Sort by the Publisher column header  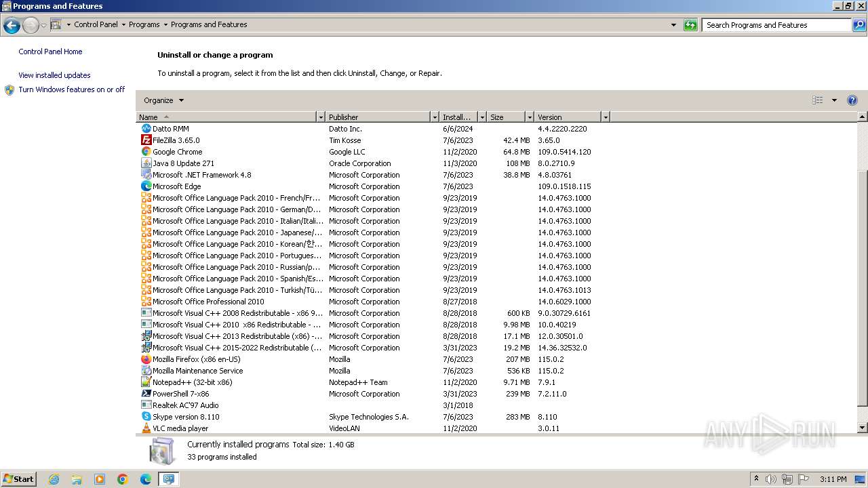coord(378,117)
